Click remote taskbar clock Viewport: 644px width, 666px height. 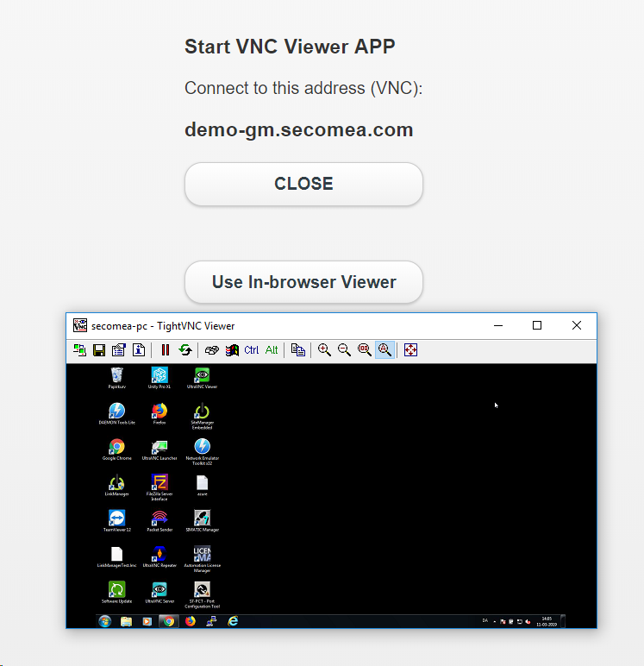(547, 621)
